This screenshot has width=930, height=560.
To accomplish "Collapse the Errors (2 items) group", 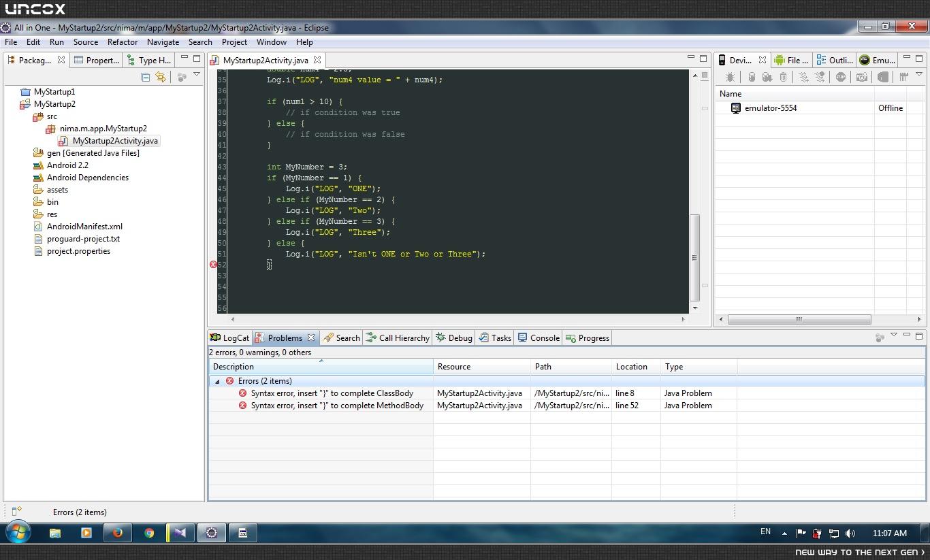I will tap(217, 381).
